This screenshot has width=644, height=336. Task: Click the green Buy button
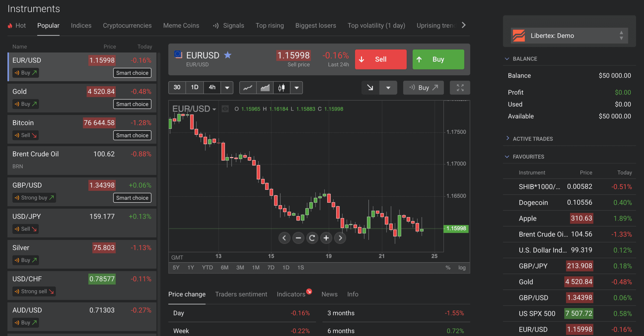pyautogui.click(x=438, y=59)
